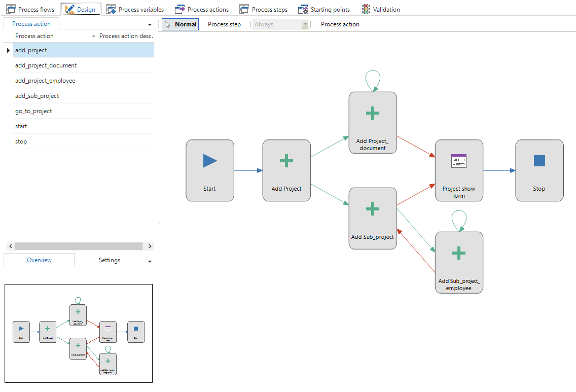Open the Always condition dropdown
Screen dimensions: 576x392
coord(304,24)
